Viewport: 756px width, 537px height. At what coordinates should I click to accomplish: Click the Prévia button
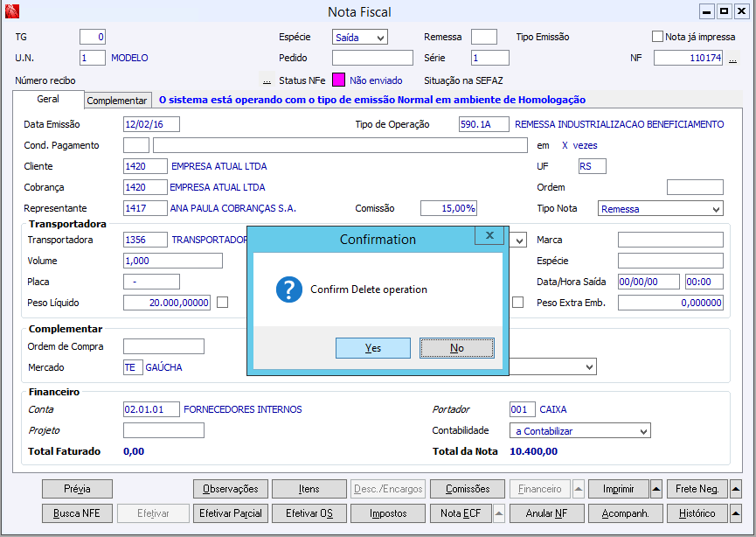pyautogui.click(x=77, y=489)
